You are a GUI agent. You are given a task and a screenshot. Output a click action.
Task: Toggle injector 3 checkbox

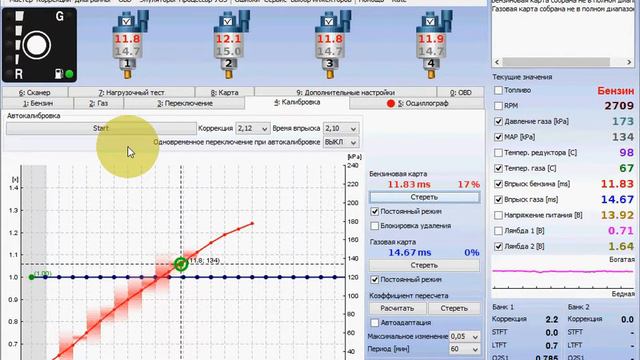point(329,21)
